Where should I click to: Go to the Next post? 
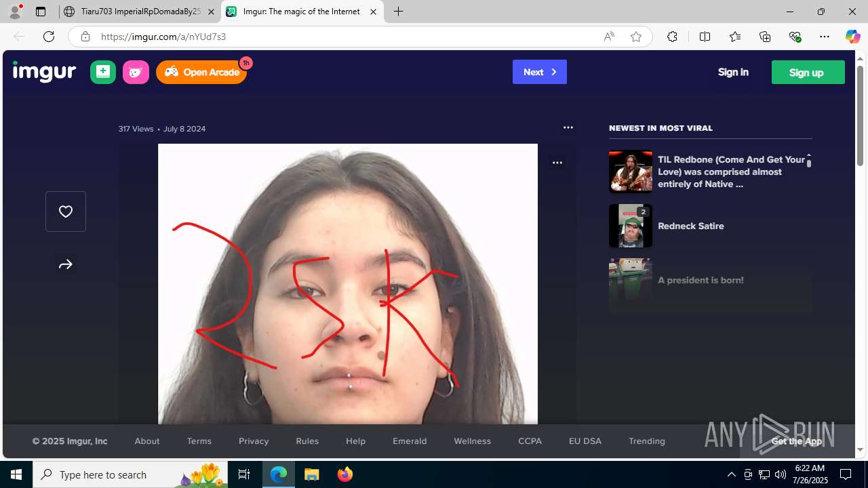pos(540,72)
